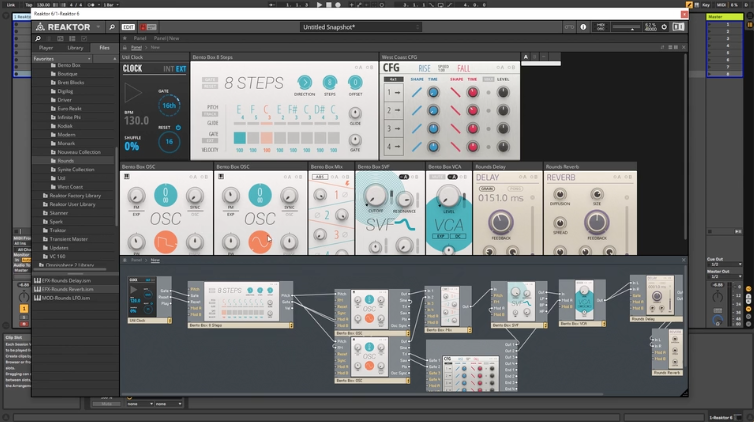Click the red record button in header
Screen dimensions: 754x422
(x=143, y=27)
